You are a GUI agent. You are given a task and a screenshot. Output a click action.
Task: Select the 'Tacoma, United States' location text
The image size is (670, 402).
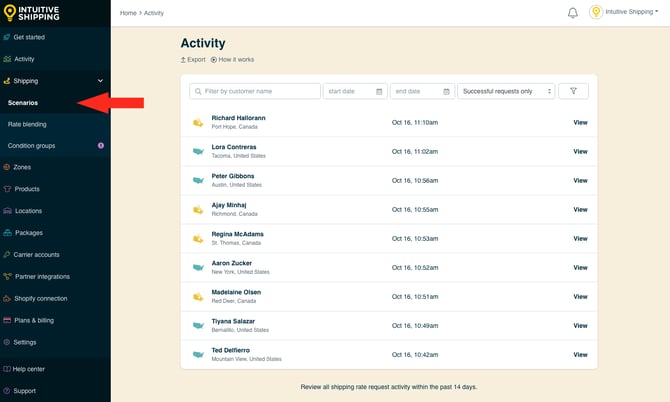tap(238, 156)
